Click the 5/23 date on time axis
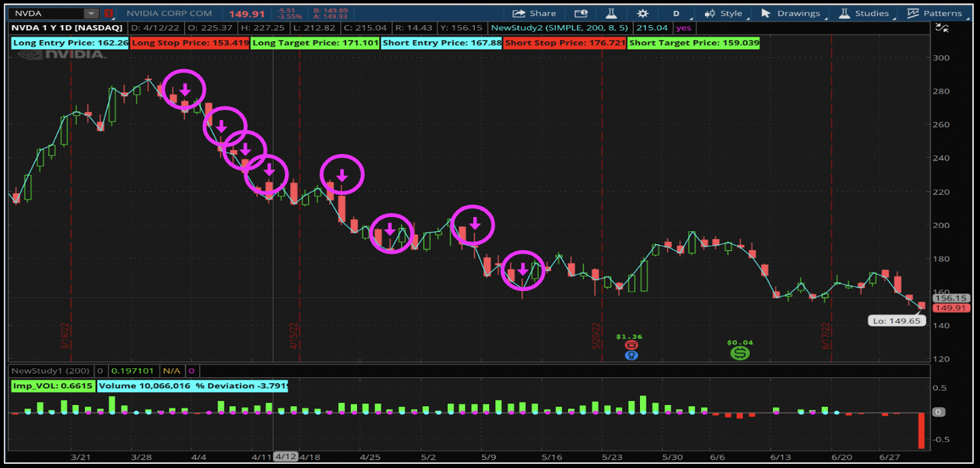The image size is (980, 468). 613,457
